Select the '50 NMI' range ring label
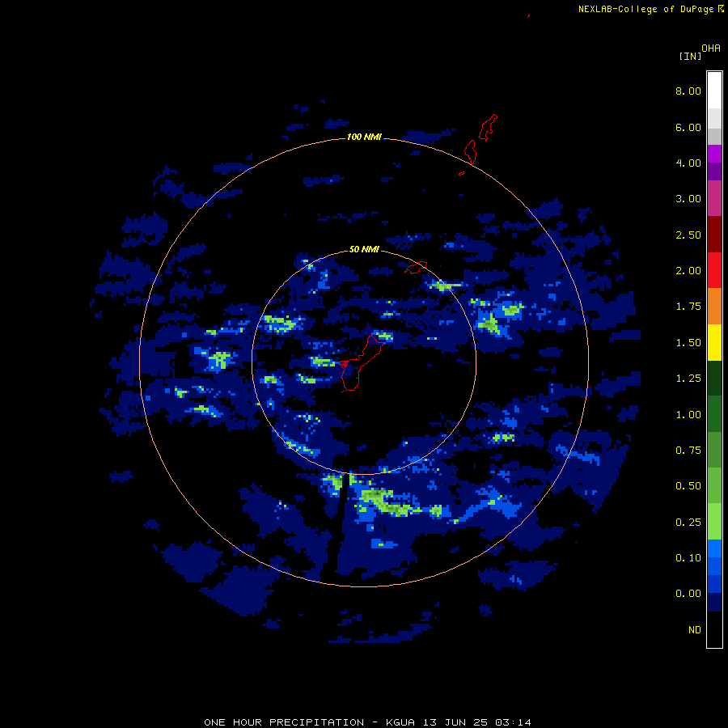 point(364,249)
